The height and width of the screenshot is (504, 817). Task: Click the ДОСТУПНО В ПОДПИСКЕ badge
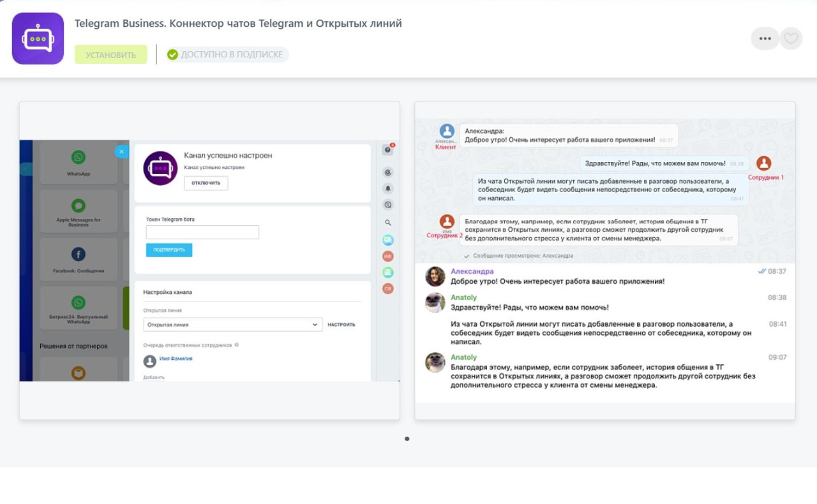(x=227, y=55)
